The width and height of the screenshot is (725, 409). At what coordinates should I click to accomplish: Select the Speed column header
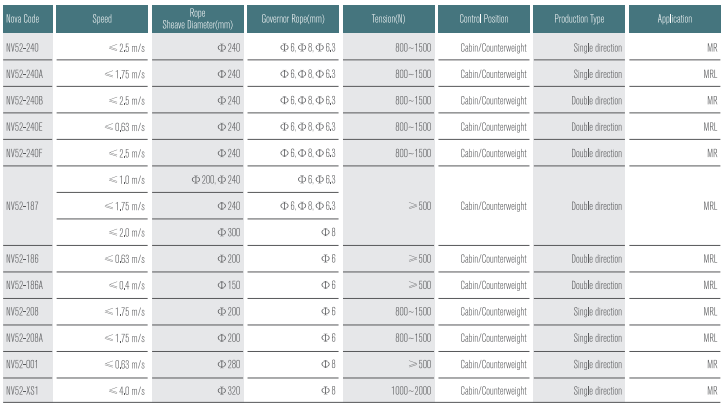pos(102,19)
